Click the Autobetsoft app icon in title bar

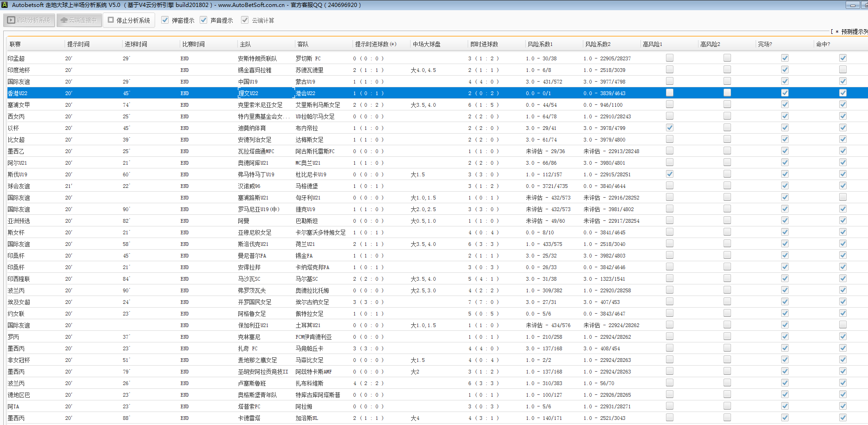coord(4,5)
